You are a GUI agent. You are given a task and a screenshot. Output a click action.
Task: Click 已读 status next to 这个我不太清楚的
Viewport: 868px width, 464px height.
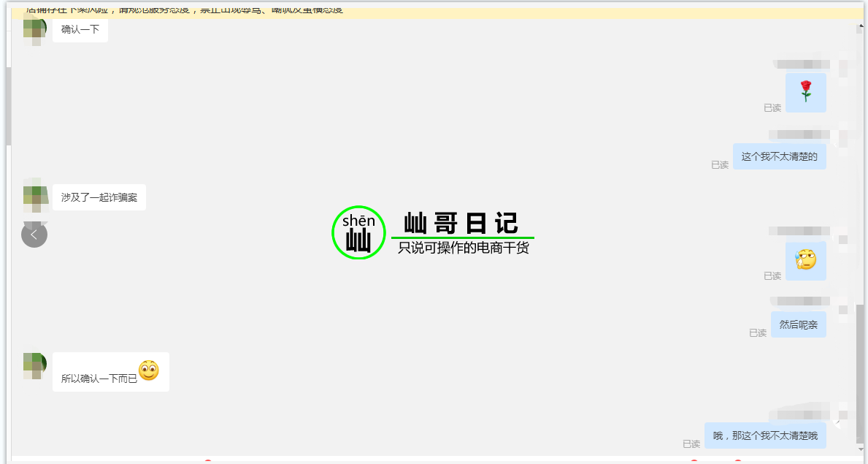point(720,164)
